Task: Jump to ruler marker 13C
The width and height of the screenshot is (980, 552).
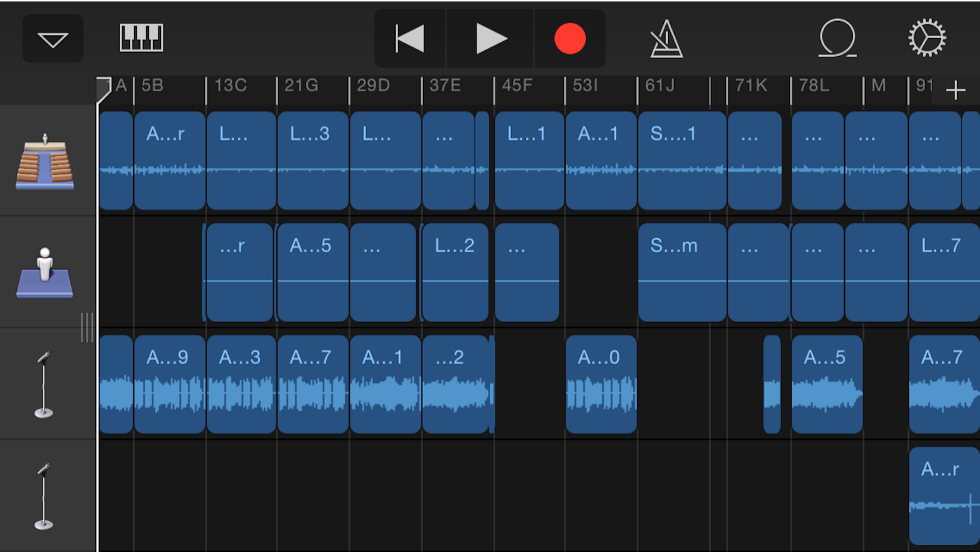Action: (x=230, y=86)
